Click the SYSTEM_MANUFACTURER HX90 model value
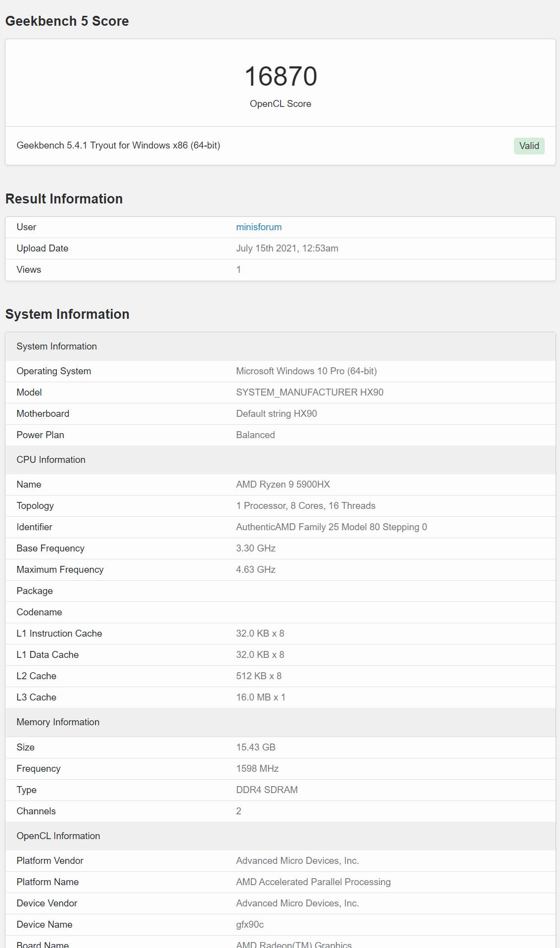560x948 pixels. pyautogui.click(x=310, y=392)
